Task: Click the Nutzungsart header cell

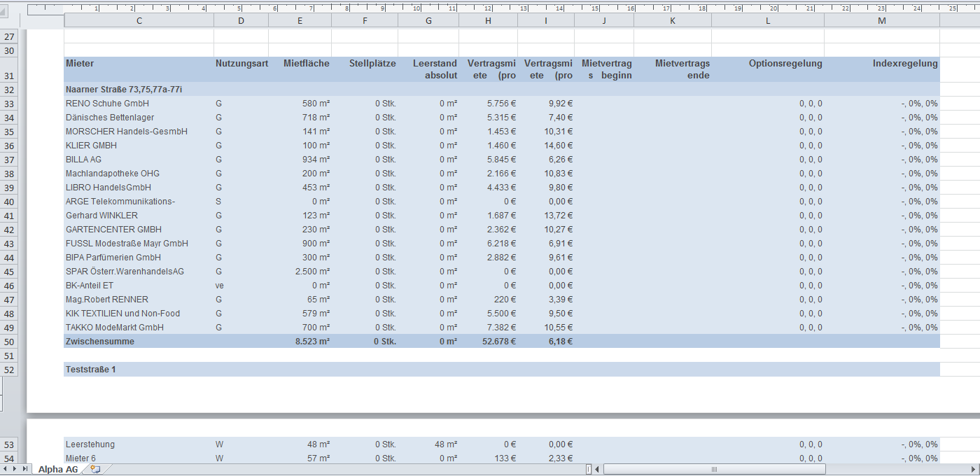Action: click(x=241, y=69)
